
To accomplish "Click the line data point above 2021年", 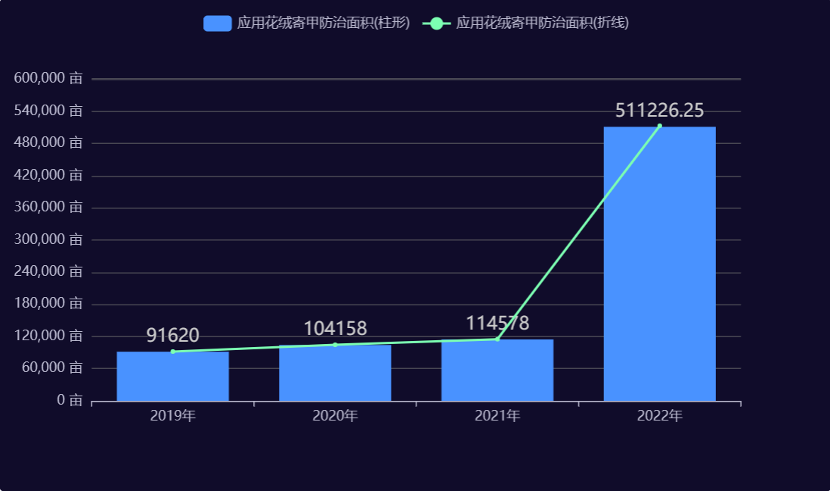I will pos(497,339).
